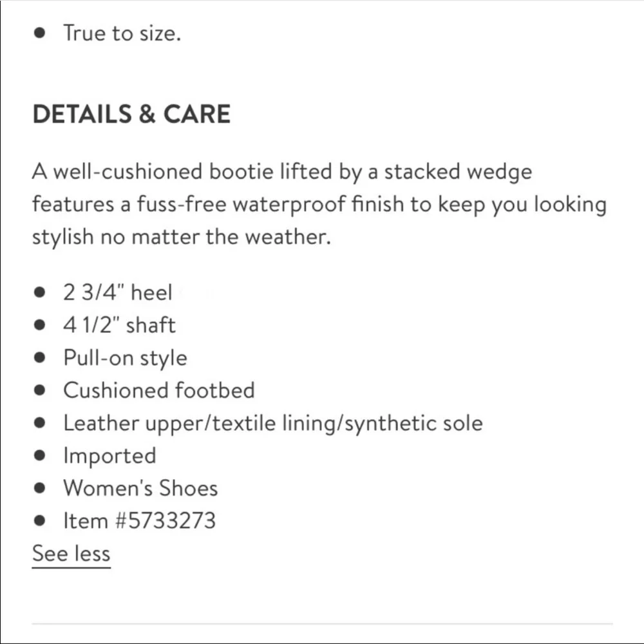
Task: Click the bullet beside 2 3/4" heel
Action: pyautogui.click(x=41, y=294)
